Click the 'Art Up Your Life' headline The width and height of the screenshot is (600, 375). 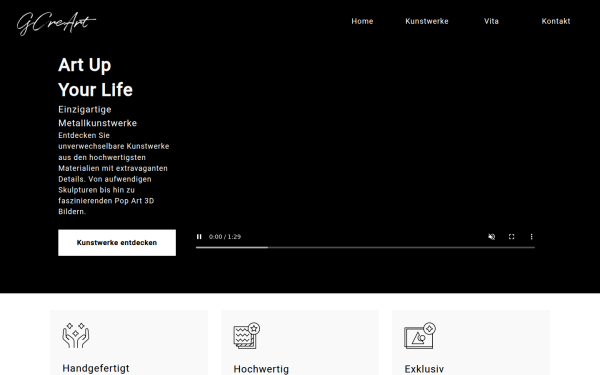click(x=96, y=77)
